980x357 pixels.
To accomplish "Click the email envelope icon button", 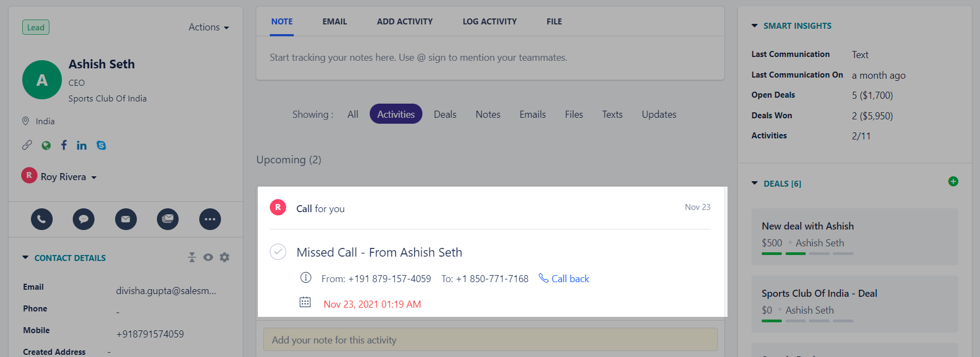I will 126,219.
